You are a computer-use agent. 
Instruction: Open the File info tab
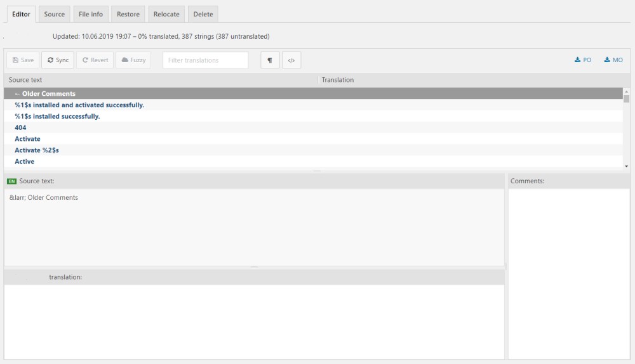(91, 14)
